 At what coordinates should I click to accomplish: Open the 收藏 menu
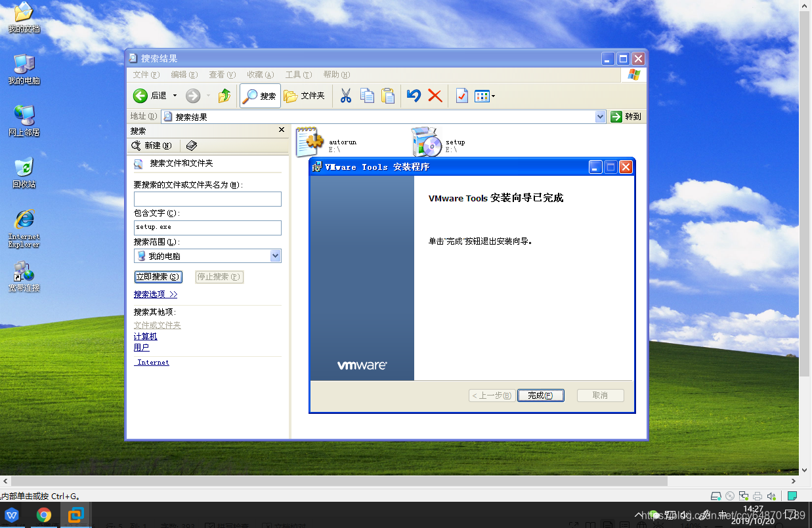pos(260,75)
